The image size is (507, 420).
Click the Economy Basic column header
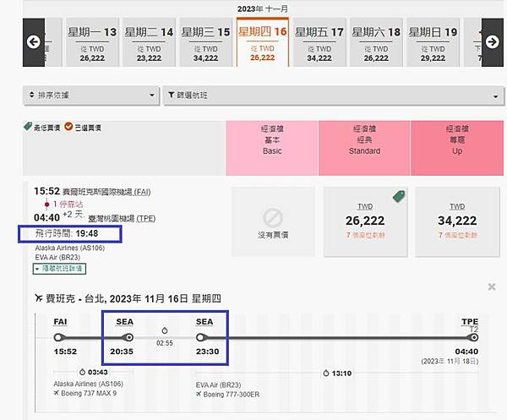point(272,148)
